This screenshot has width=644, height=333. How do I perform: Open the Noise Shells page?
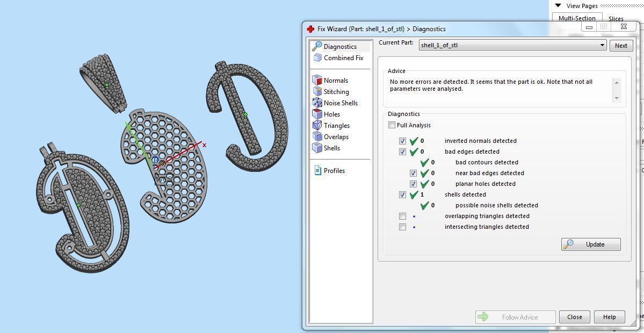pos(335,103)
